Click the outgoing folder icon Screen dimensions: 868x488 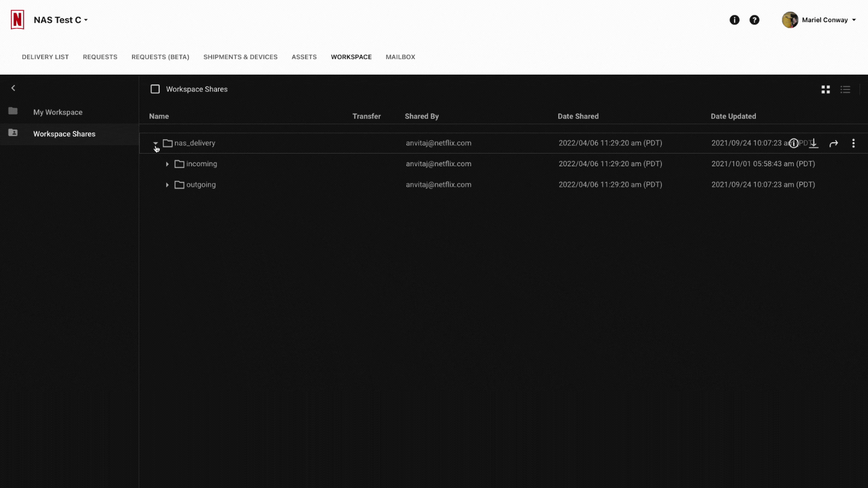coord(179,185)
